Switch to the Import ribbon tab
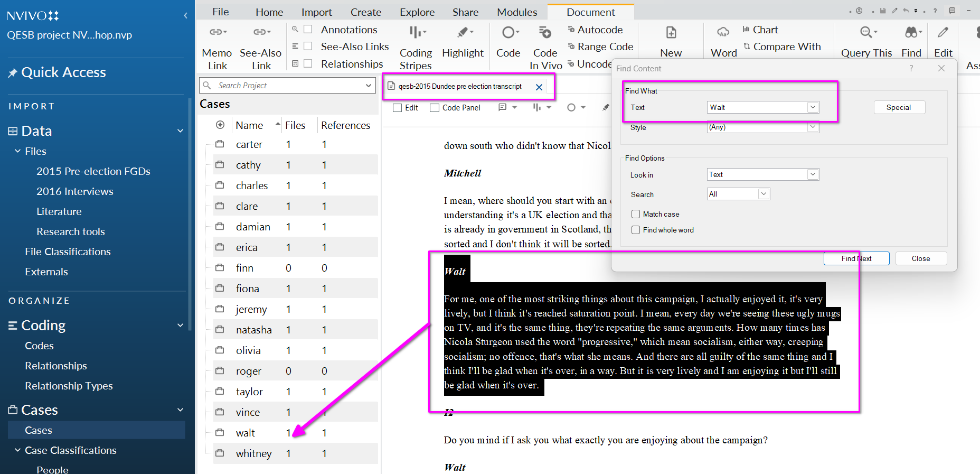Image resolution: width=980 pixels, height=474 pixels. tap(316, 12)
